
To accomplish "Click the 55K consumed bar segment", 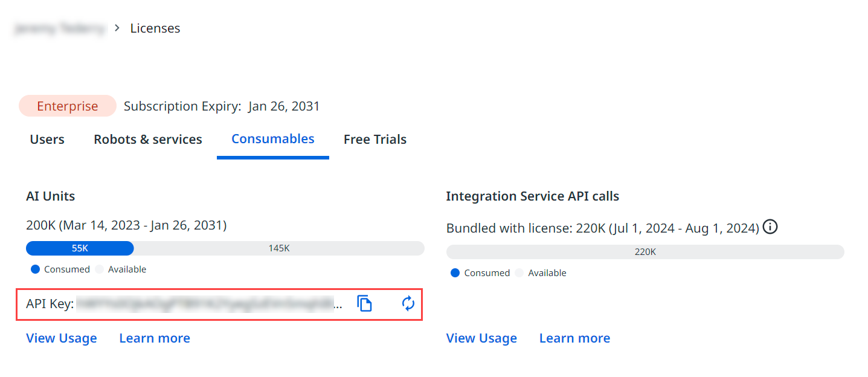I will point(80,248).
